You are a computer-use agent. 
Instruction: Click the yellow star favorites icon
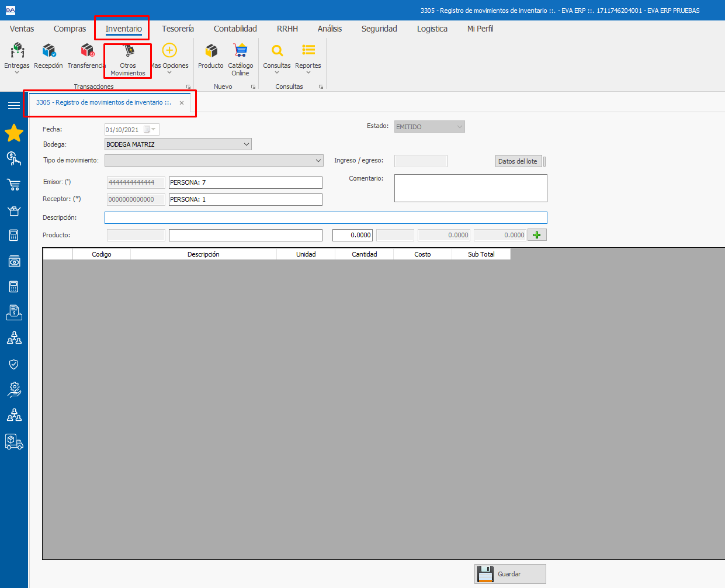[14, 133]
